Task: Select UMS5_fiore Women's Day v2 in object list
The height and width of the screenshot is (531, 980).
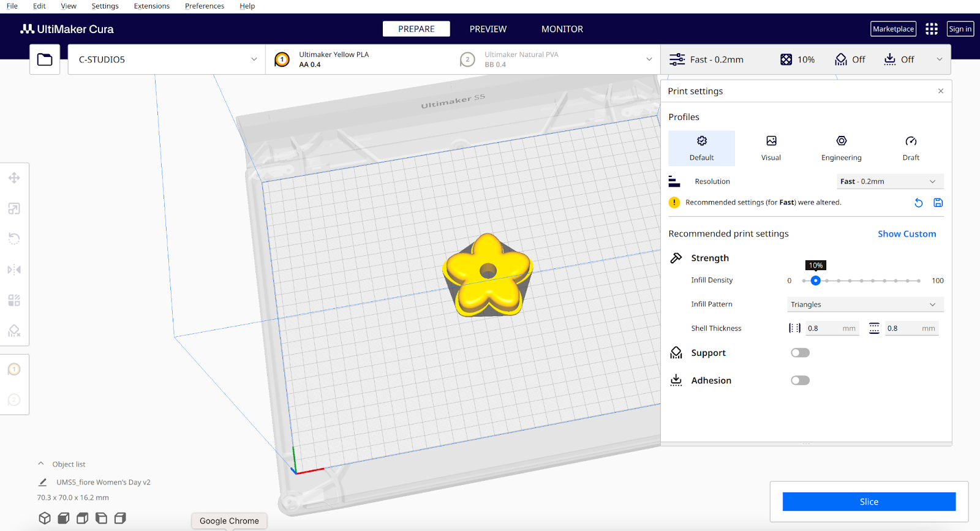Action: click(104, 482)
